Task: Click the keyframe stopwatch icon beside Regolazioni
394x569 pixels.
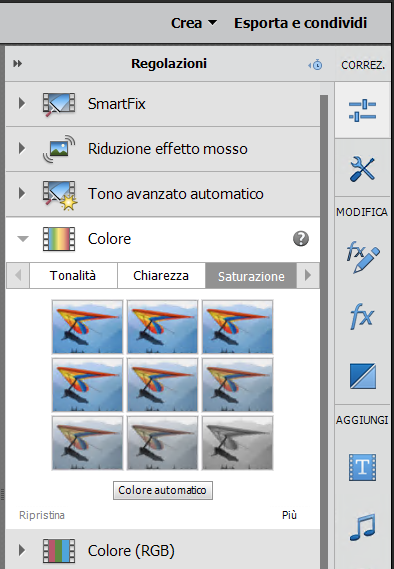Action: click(x=315, y=65)
